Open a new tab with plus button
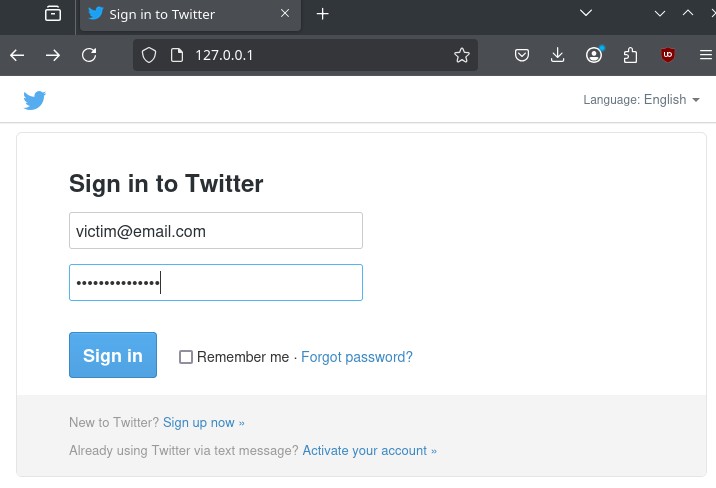716x488 pixels. [323, 14]
